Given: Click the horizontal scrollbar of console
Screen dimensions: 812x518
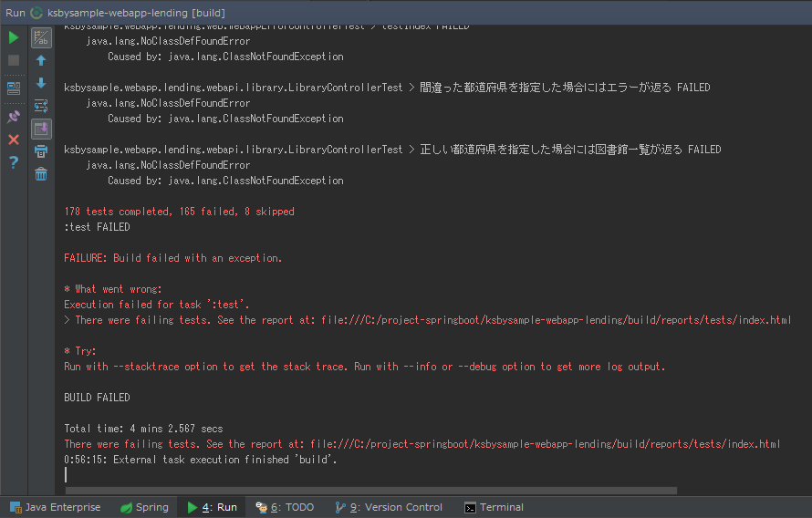Looking at the screenshot, I should [x=370, y=491].
